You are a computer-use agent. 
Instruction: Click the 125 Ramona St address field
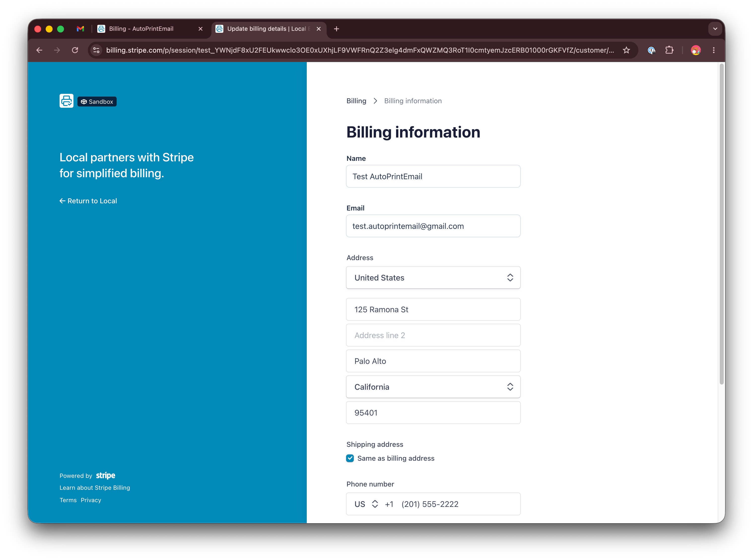(x=433, y=309)
